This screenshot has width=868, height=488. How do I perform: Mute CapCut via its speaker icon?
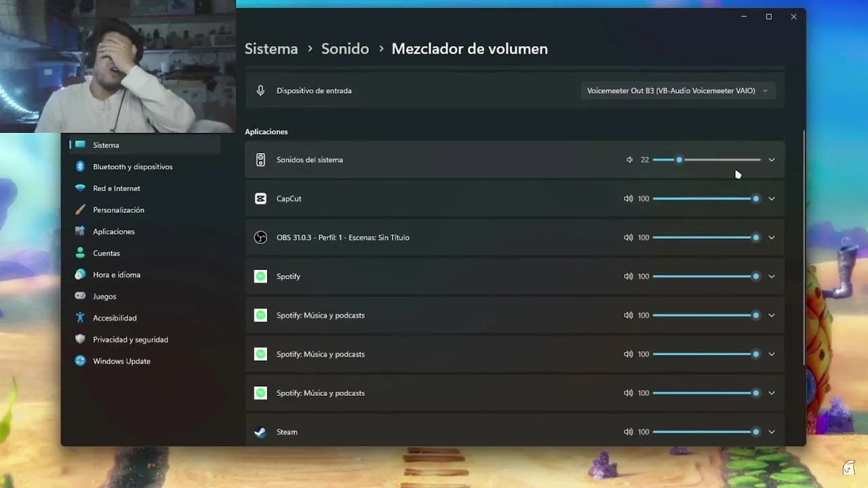tap(629, 199)
